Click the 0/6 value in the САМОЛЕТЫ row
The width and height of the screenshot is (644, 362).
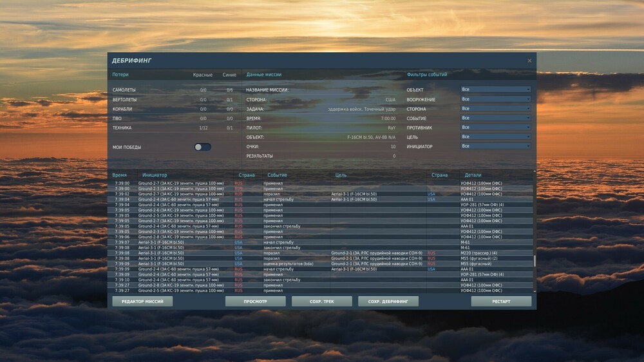tap(230, 90)
